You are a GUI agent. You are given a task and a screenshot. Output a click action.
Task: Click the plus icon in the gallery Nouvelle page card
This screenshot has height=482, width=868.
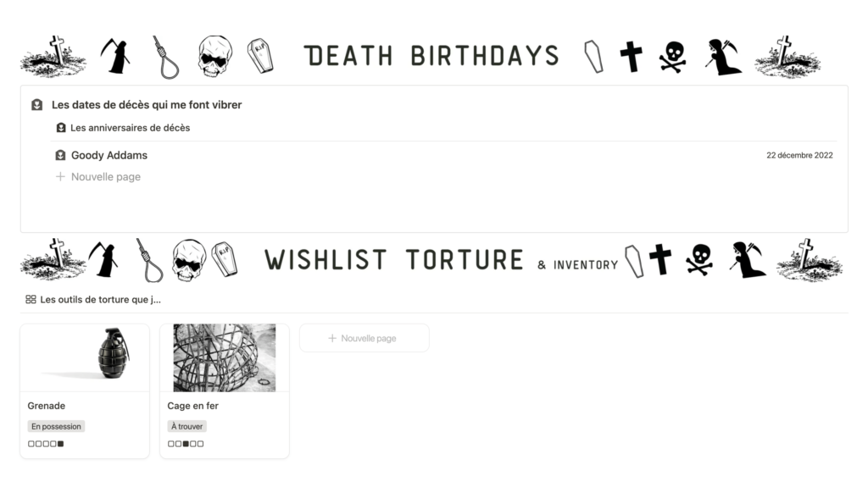click(x=332, y=338)
